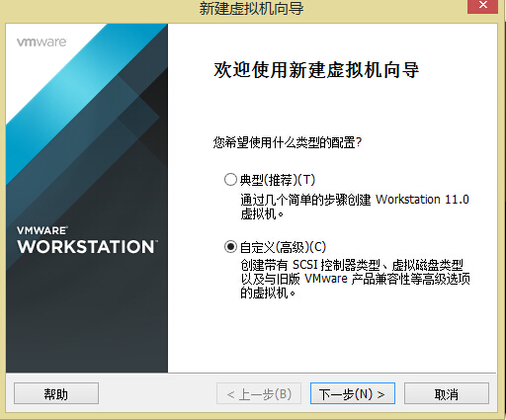The width and height of the screenshot is (506, 420).
Task: Click the 您希望使用什么类型的配置? question text
Action: 288,142
